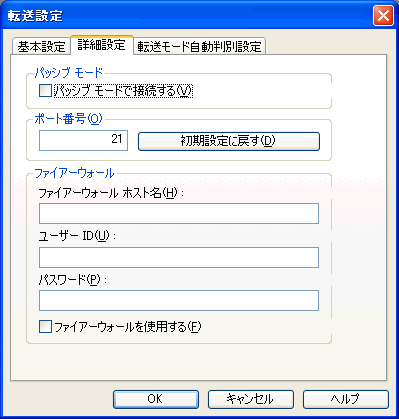Close the 転送設定 dialog with the X
The image size is (399, 419).
(x=383, y=16)
